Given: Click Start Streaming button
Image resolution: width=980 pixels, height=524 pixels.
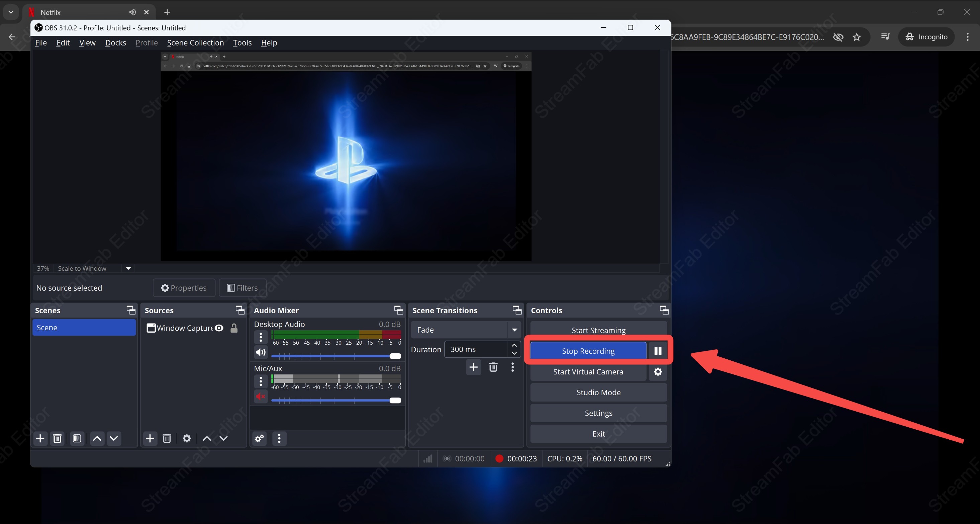Looking at the screenshot, I should [598, 330].
